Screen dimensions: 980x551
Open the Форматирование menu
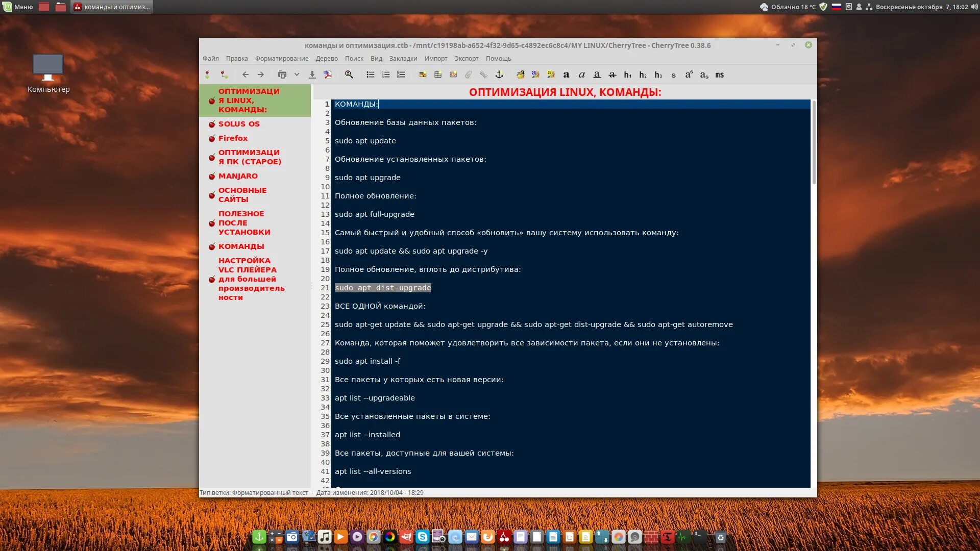click(x=282, y=59)
